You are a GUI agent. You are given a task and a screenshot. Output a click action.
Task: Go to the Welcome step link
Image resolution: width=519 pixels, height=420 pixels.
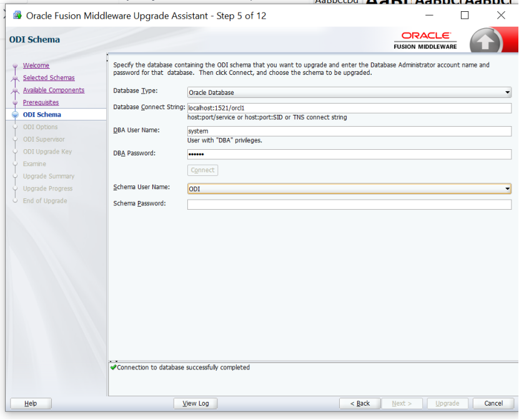(36, 66)
